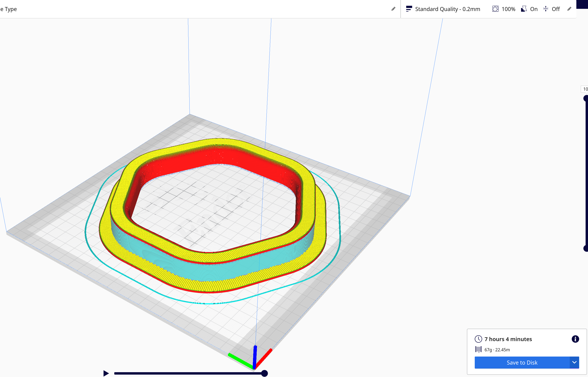Click the build plate adhesion icon
This screenshot has width=588, height=377.
click(546, 9)
